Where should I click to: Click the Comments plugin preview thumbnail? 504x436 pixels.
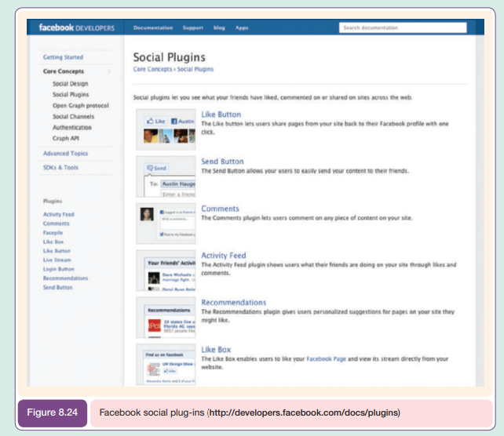click(166, 223)
